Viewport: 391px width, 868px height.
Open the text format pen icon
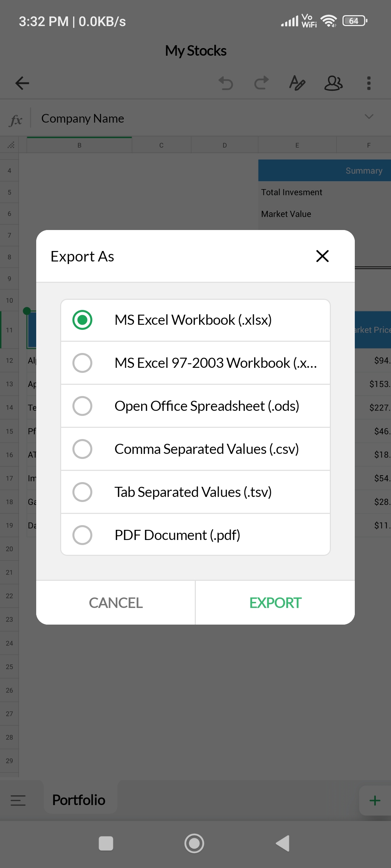click(x=297, y=83)
